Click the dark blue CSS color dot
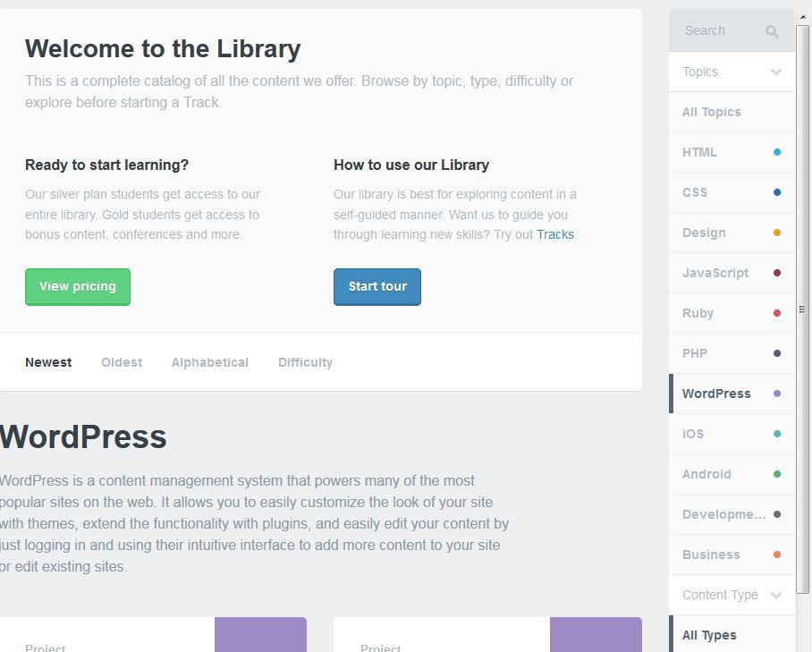The image size is (812, 652). (777, 192)
